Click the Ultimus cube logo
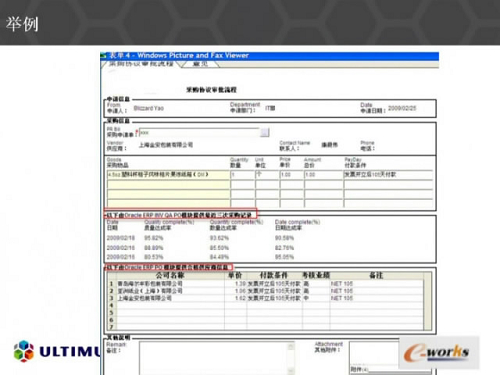The height and width of the screenshot is (375, 500). pyautogui.click(x=24, y=351)
